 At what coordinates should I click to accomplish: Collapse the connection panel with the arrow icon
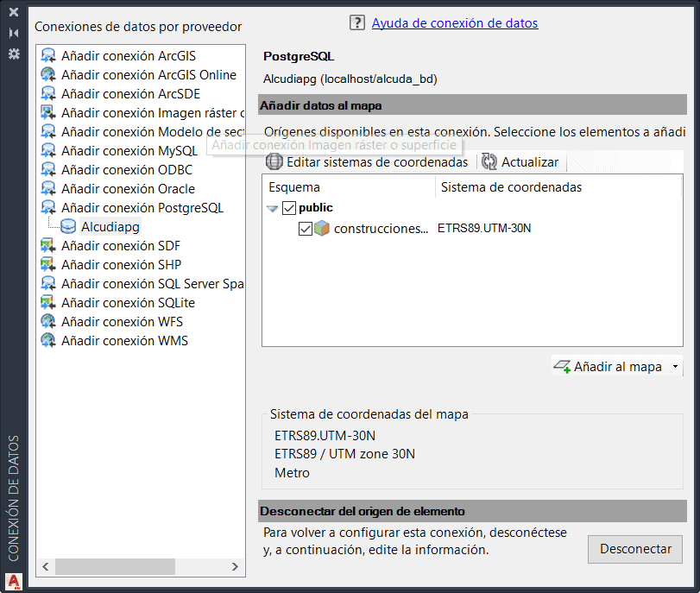click(12, 33)
